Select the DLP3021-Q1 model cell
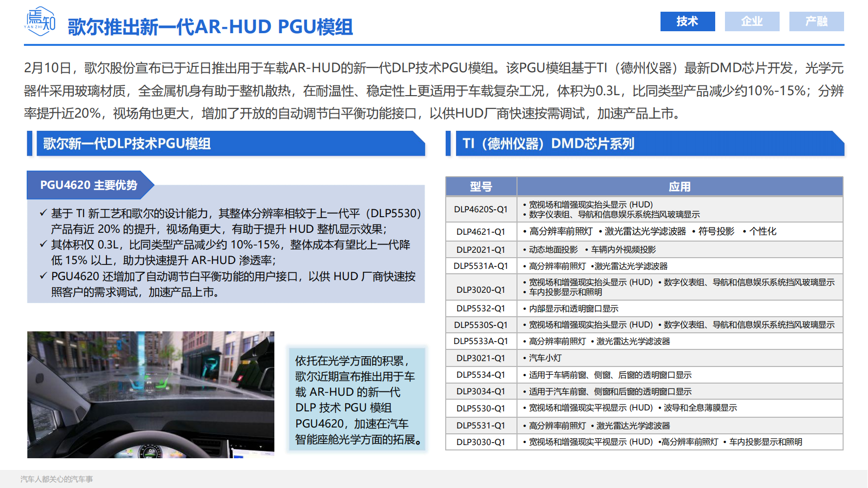The height and width of the screenshot is (488, 868). pyautogui.click(x=481, y=358)
